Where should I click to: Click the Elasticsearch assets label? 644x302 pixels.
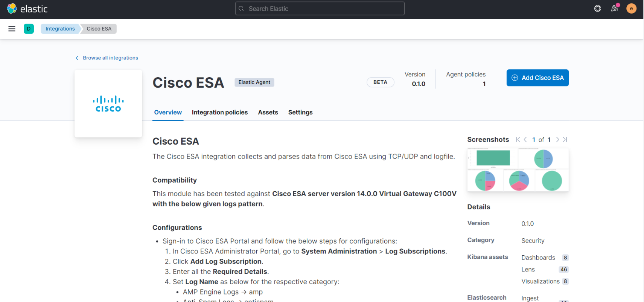point(487,297)
